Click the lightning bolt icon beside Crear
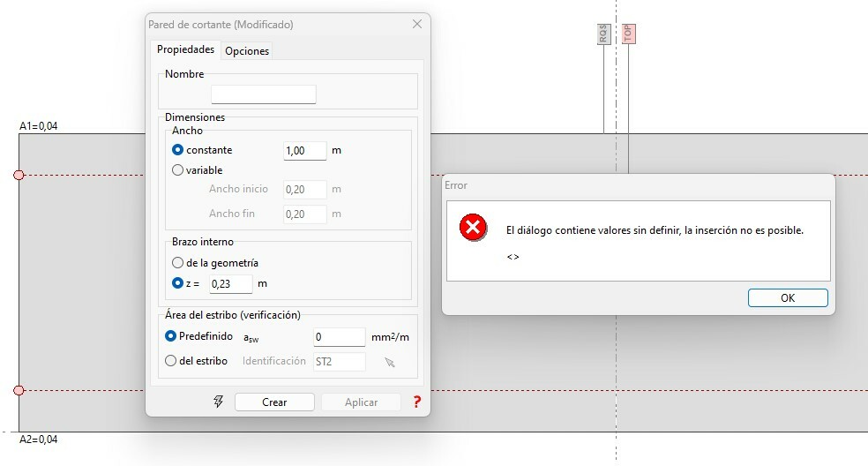868x466 pixels. (219, 402)
